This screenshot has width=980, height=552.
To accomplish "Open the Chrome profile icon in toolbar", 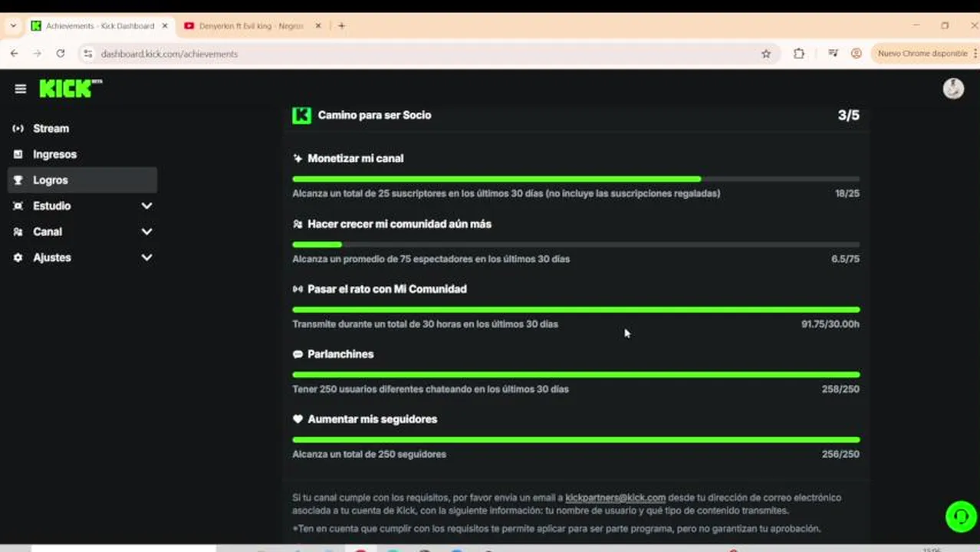I will [x=857, y=54].
